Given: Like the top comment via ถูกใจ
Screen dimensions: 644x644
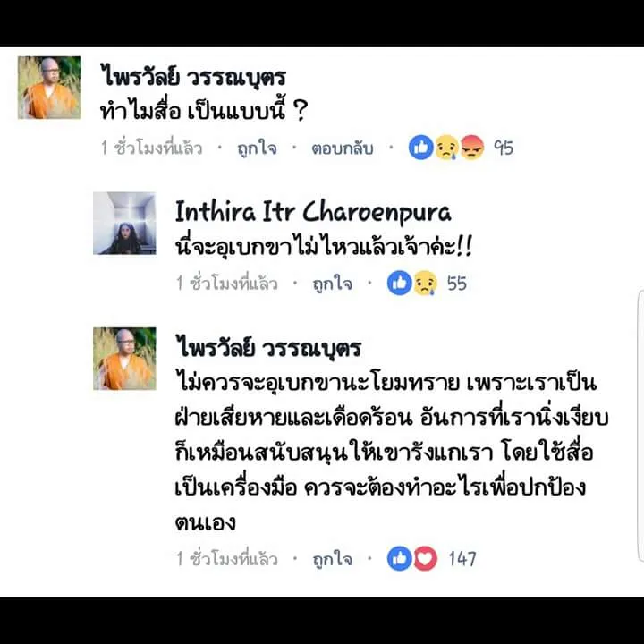Looking at the screenshot, I should click(x=257, y=148).
